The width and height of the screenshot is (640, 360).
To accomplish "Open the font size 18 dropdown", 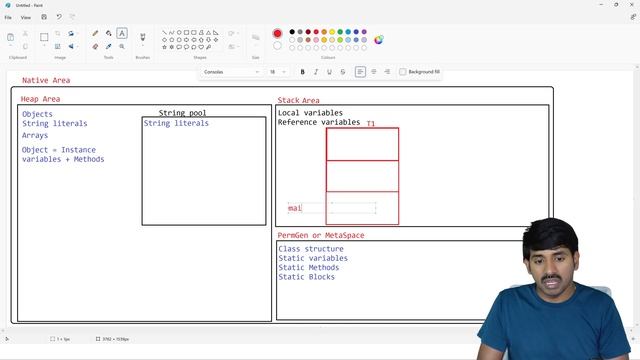I will (x=277, y=72).
